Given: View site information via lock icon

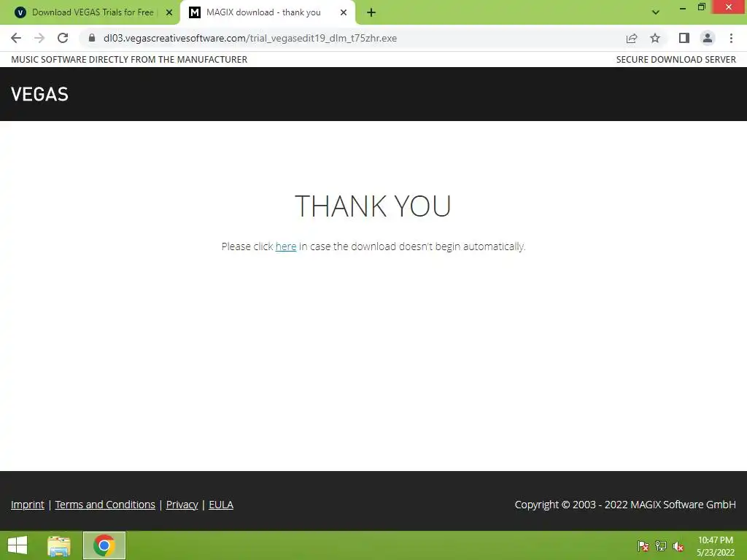Looking at the screenshot, I should pyautogui.click(x=92, y=38).
